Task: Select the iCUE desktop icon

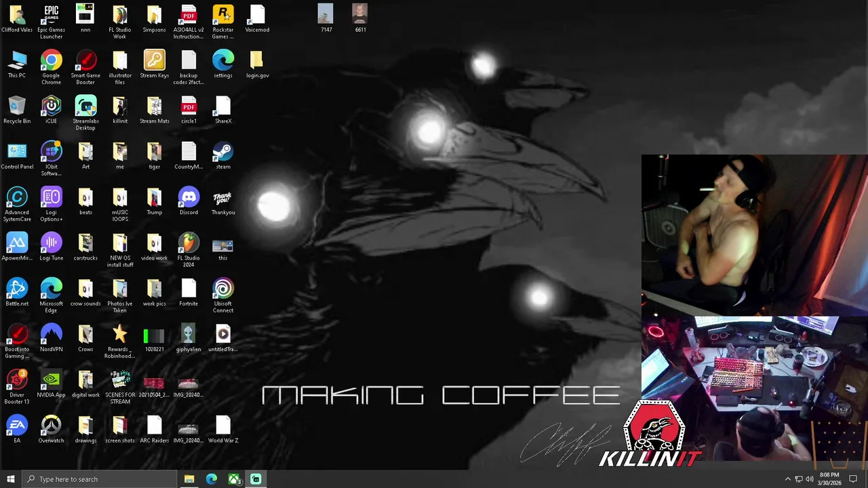Action: (51, 110)
